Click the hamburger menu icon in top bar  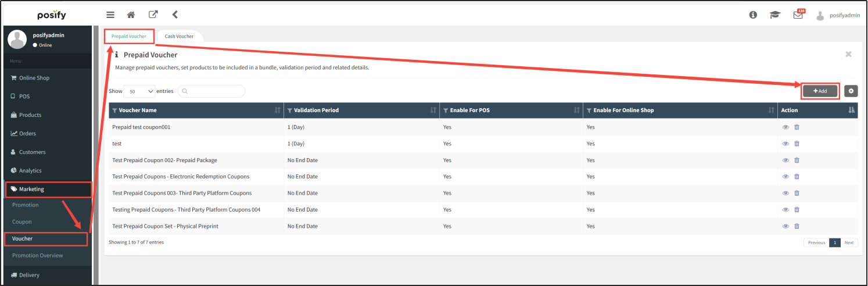pos(110,15)
